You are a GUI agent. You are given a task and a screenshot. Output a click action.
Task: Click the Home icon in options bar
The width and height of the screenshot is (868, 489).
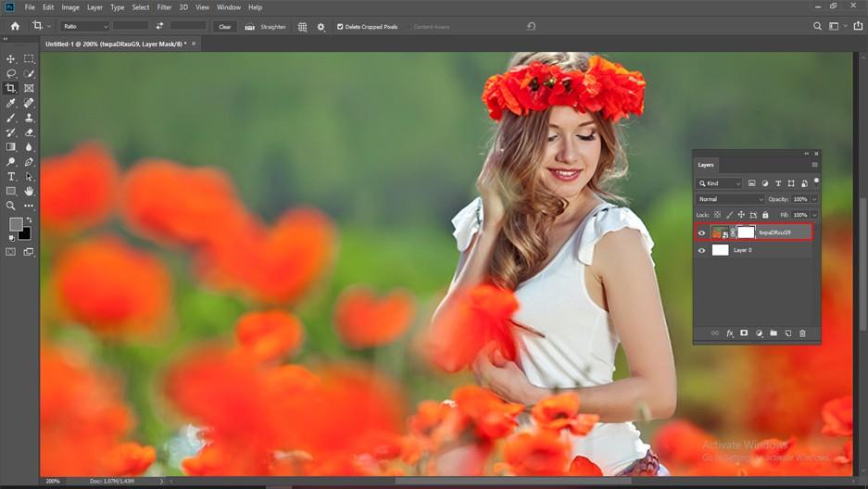point(15,26)
